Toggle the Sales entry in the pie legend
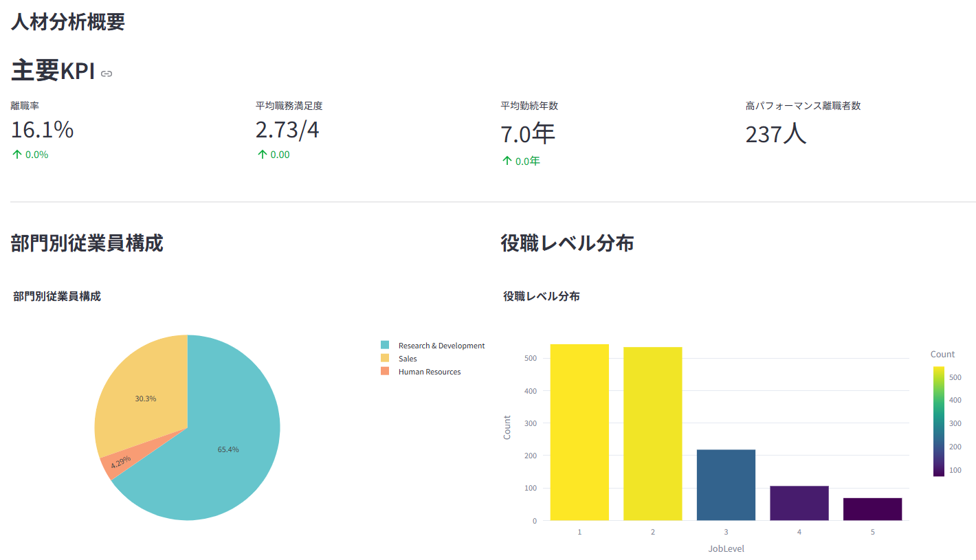The image size is (976, 560). (x=408, y=358)
